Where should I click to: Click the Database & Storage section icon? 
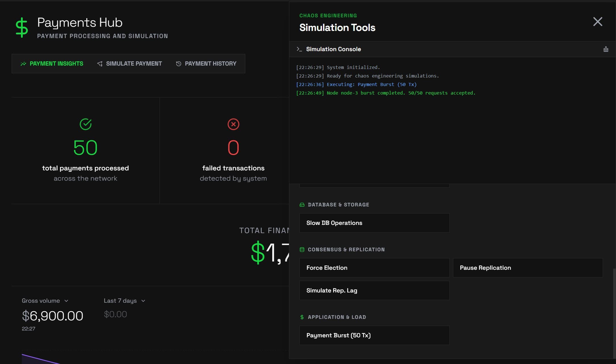[302, 205]
